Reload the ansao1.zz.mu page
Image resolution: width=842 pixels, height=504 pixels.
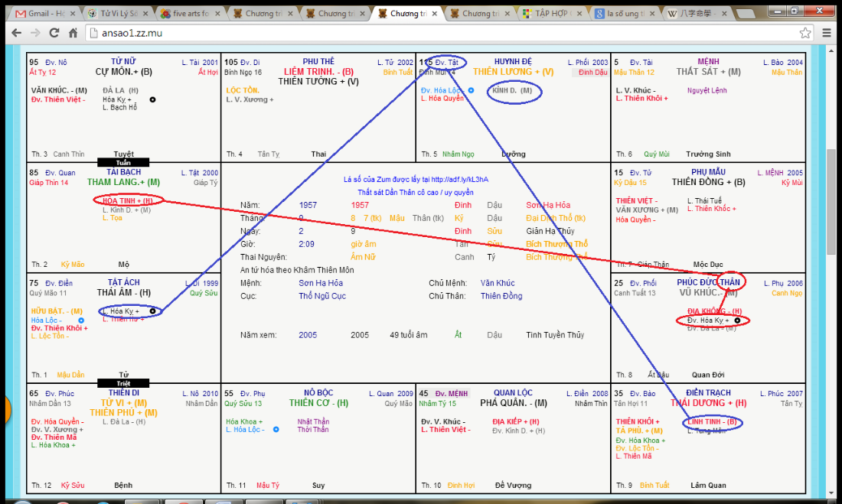[x=54, y=33]
